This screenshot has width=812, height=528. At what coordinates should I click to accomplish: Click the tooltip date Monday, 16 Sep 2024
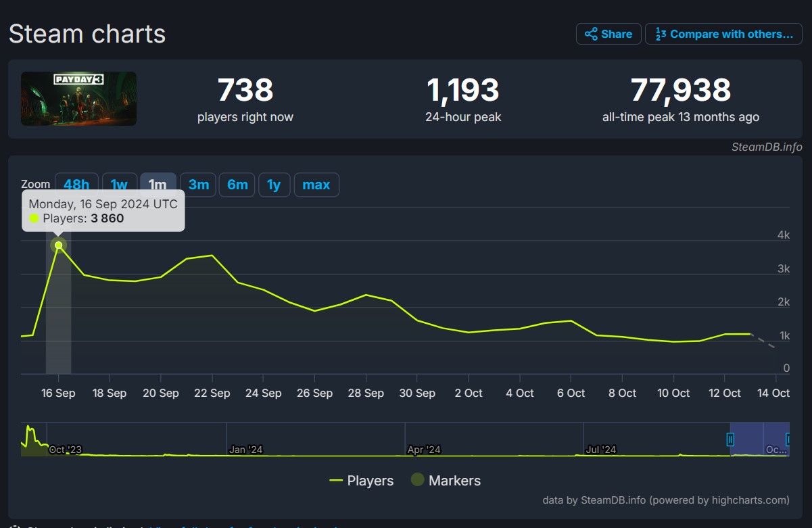click(x=103, y=204)
